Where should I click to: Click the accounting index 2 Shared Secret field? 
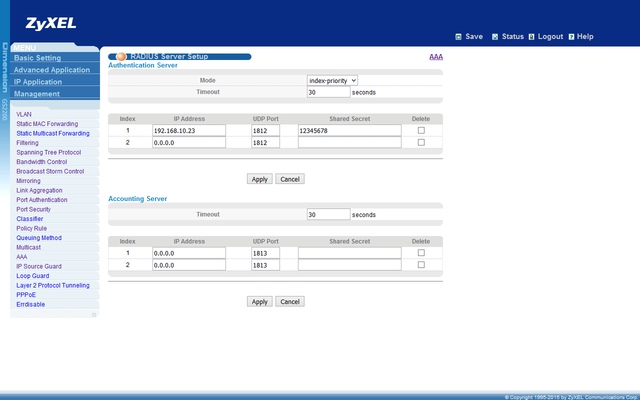pyautogui.click(x=350, y=265)
